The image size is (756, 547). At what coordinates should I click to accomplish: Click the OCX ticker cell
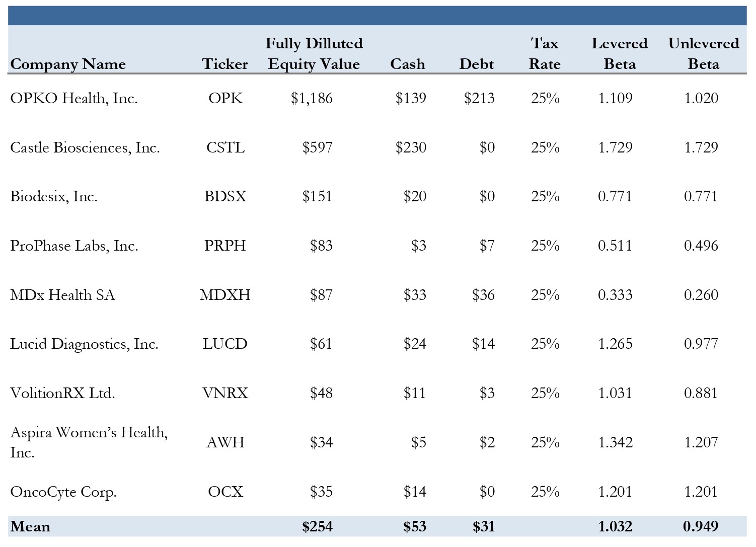225,492
